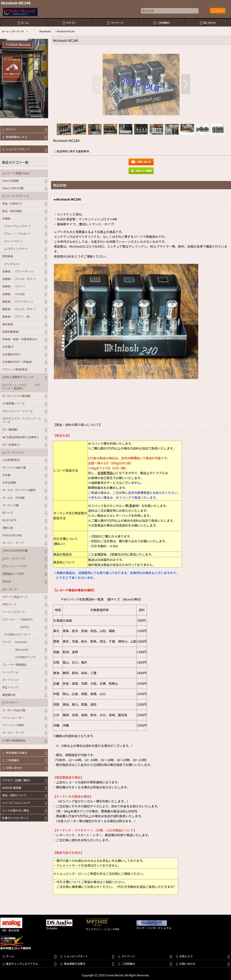Open the マイページ navigation tab

115,23
